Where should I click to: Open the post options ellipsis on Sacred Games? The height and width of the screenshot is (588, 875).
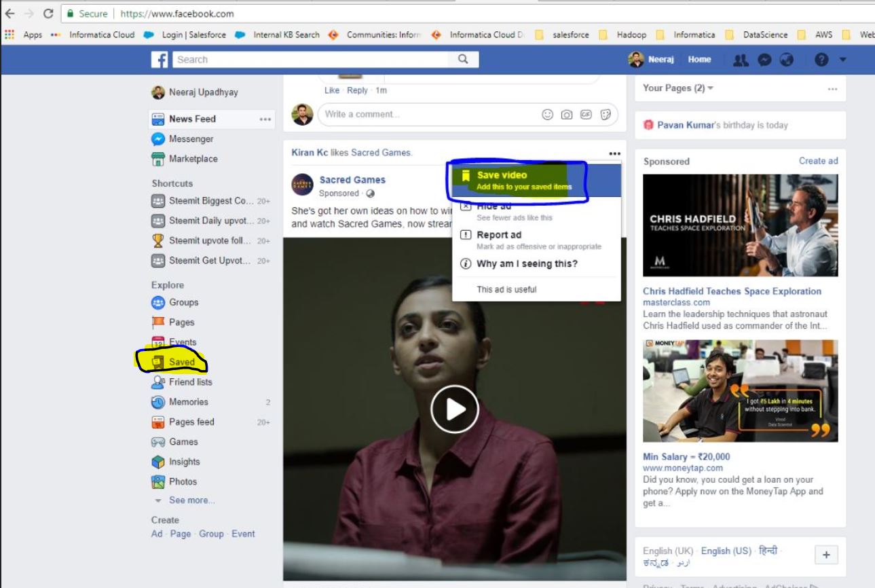[615, 153]
